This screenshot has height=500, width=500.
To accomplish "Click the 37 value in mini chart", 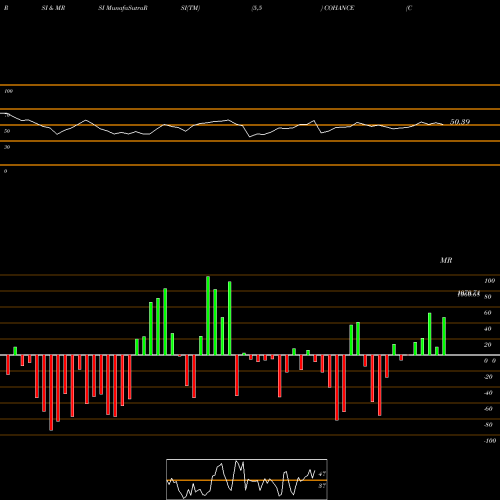I will click(x=322, y=486).
